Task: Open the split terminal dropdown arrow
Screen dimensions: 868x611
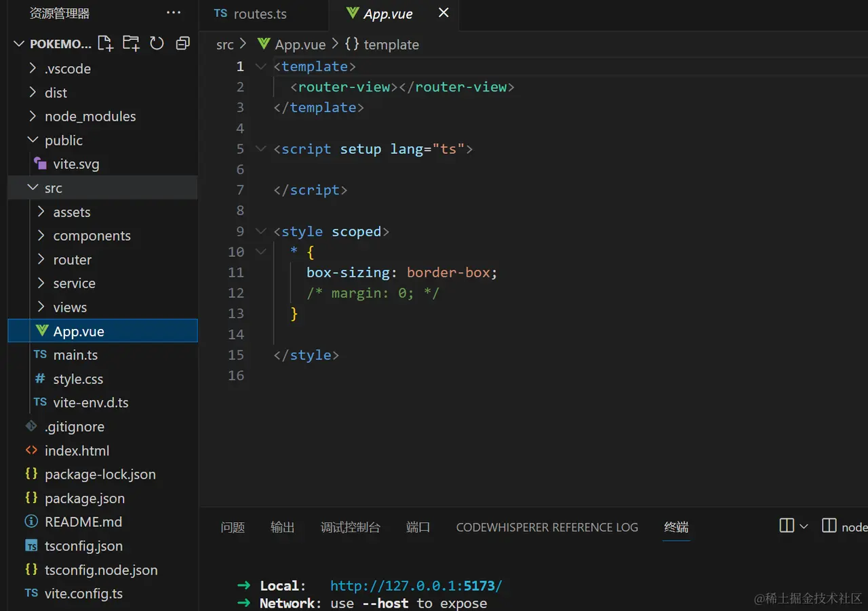Action: coord(804,526)
